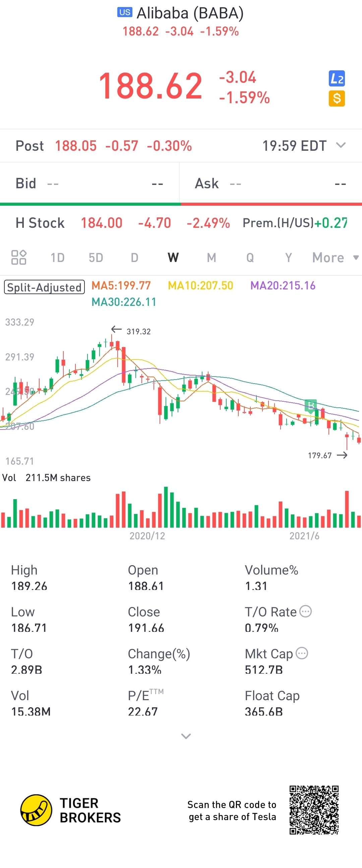Tap the Alibaba (BABA) title
362x868 pixels.
(x=190, y=13)
